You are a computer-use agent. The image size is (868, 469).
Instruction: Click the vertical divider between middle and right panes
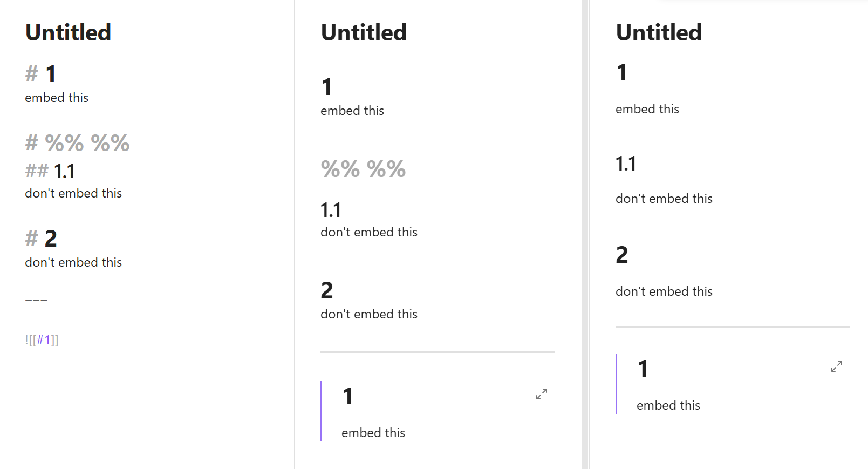pos(585,234)
